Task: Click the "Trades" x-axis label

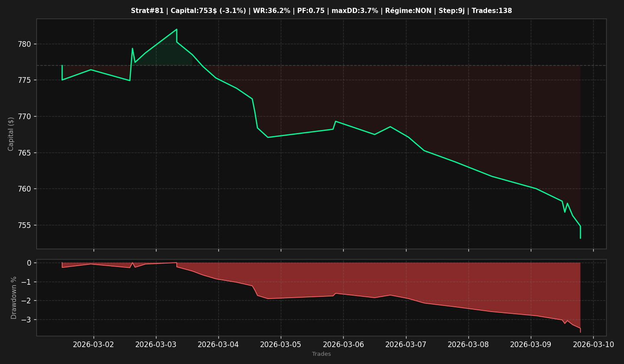Action: click(x=322, y=354)
